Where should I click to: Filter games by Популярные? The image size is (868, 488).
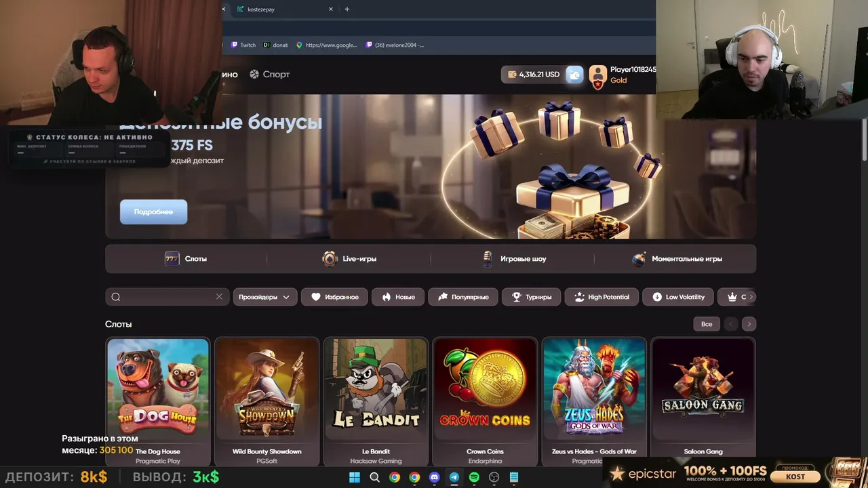[x=463, y=297]
